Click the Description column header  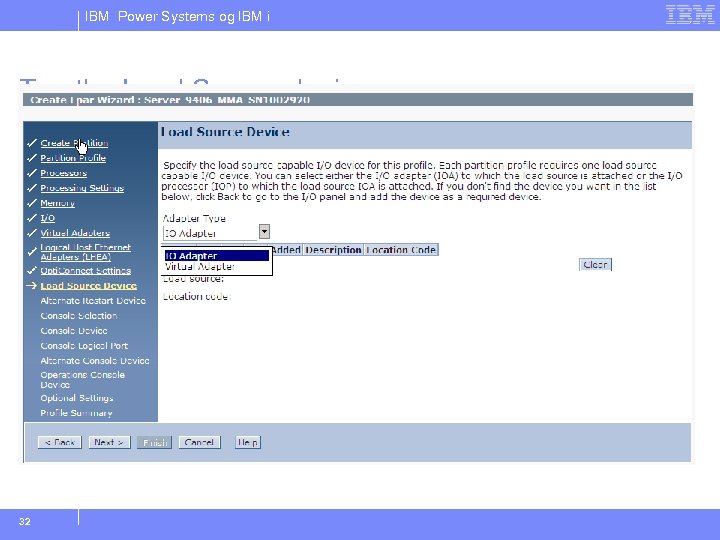pyautogui.click(x=333, y=250)
